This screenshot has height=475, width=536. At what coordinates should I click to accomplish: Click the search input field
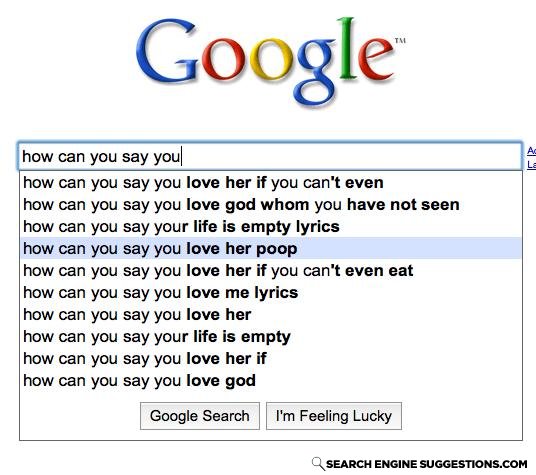coord(270,157)
